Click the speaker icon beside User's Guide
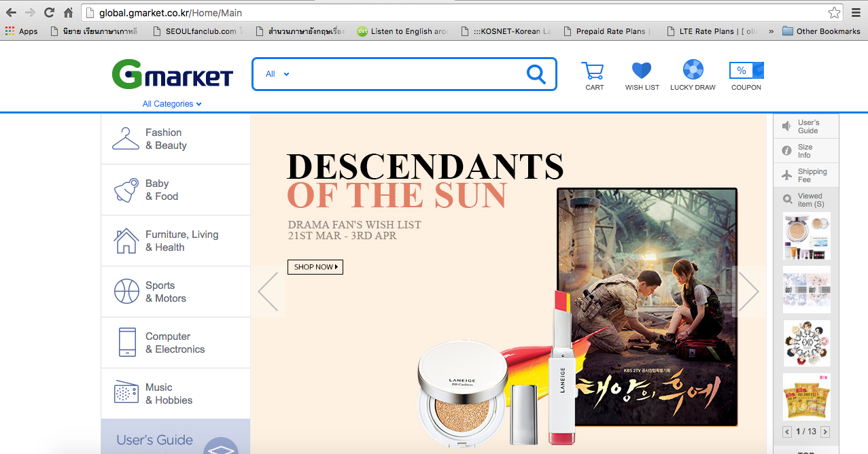 coord(786,126)
